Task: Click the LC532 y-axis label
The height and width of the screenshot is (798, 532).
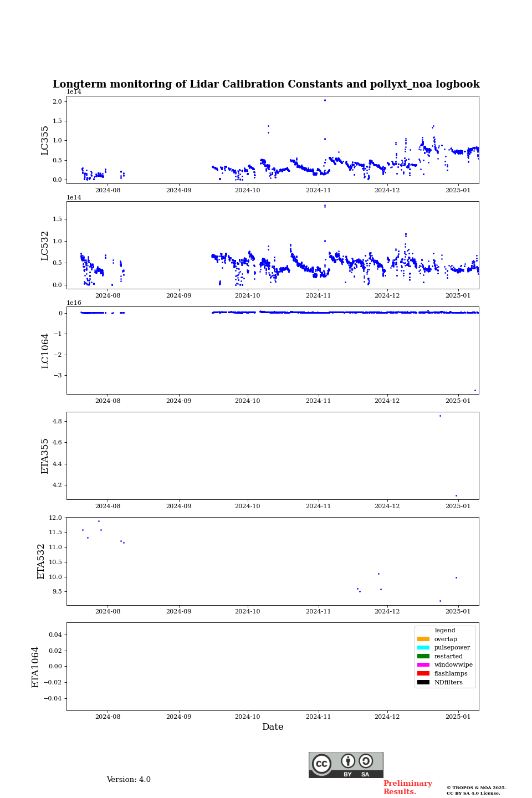Action: 45,245
